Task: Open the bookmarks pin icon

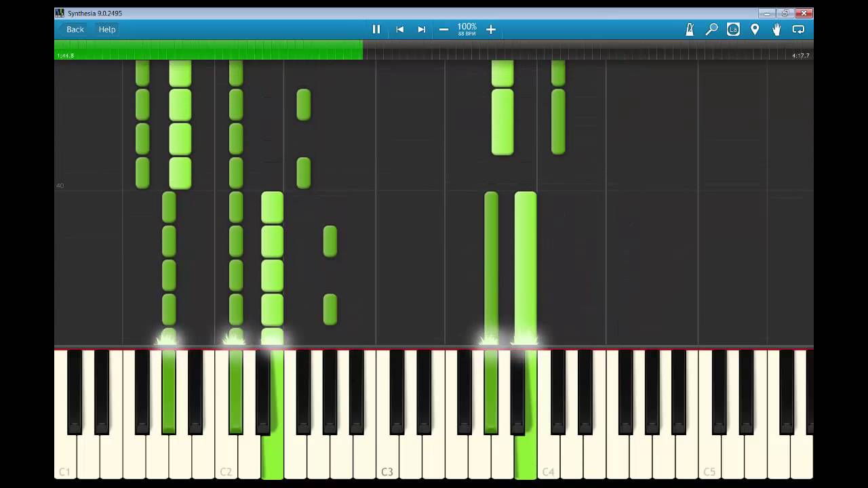Action: click(x=755, y=29)
